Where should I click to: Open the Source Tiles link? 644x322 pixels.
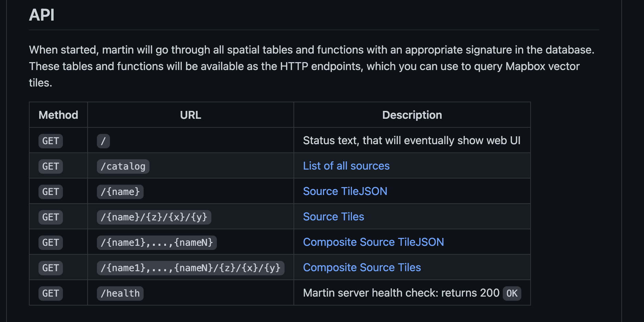point(333,217)
